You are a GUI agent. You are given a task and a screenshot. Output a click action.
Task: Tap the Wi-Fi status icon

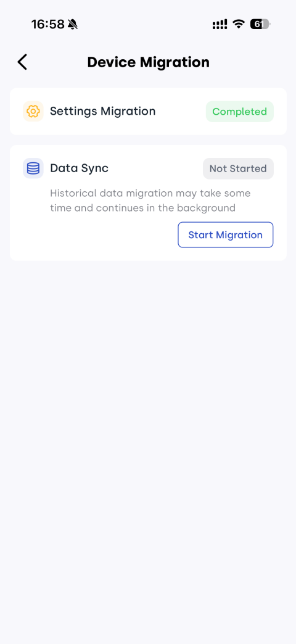[x=238, y=24]
